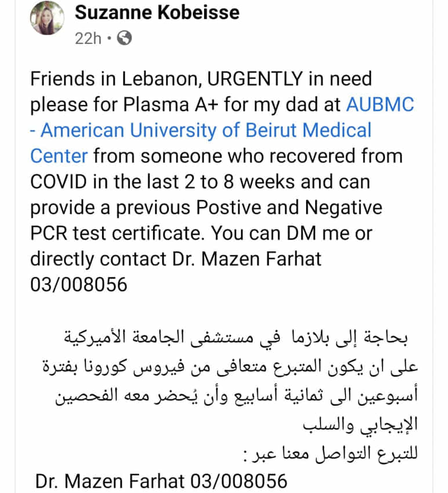
Task: Click the bottom line 'Dr. Mazen Farhat 03/008056'
Action: click(161, 481)
